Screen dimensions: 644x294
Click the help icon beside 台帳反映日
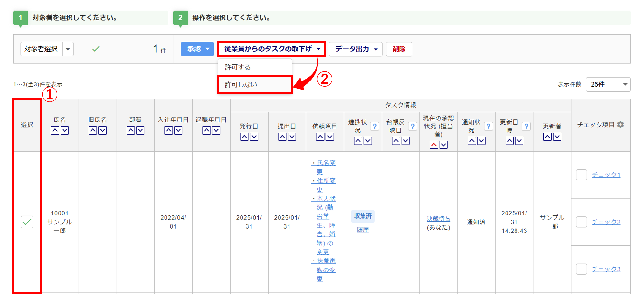tap(412, 126)
